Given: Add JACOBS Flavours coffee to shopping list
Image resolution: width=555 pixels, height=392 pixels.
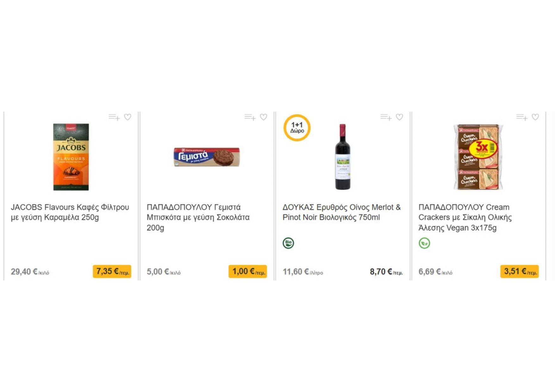Looking at the screenshot, I should click(x=114, y=117).
